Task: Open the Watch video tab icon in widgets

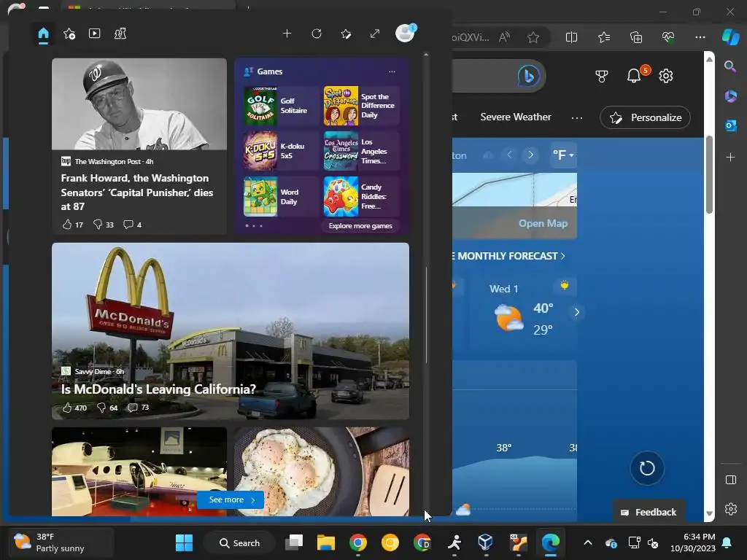Action: (x=94, y=34)
